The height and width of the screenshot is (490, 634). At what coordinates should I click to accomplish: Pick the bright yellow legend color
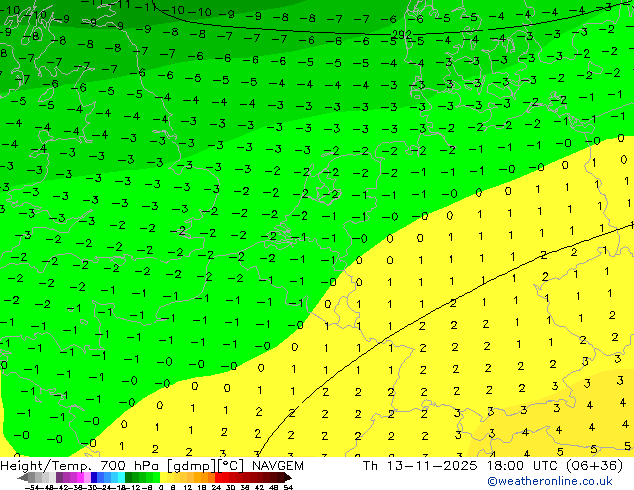coord(163,477)
